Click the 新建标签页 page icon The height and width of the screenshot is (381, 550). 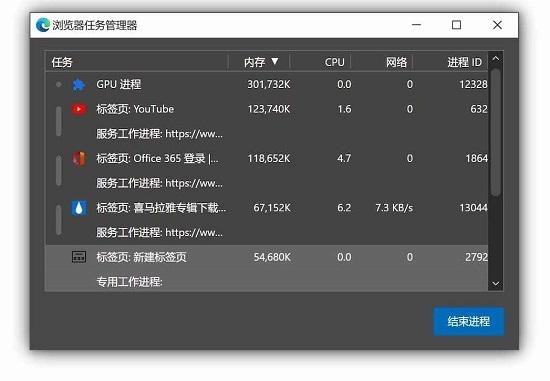click(79, 257)
